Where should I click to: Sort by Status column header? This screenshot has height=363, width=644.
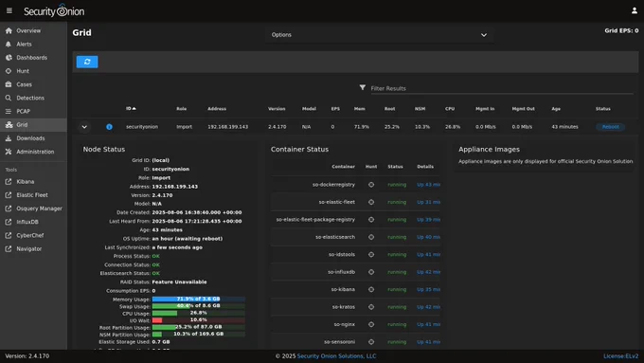tap(603, 109)
